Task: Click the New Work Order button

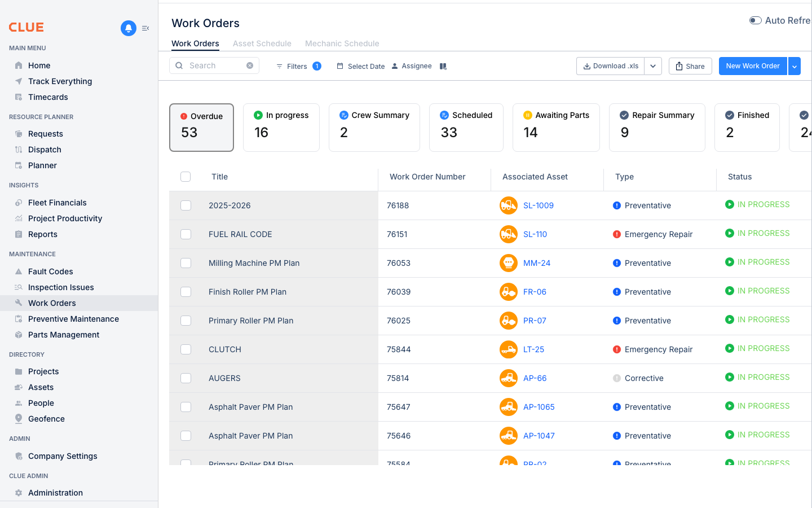Action: [x=752, y=66]
